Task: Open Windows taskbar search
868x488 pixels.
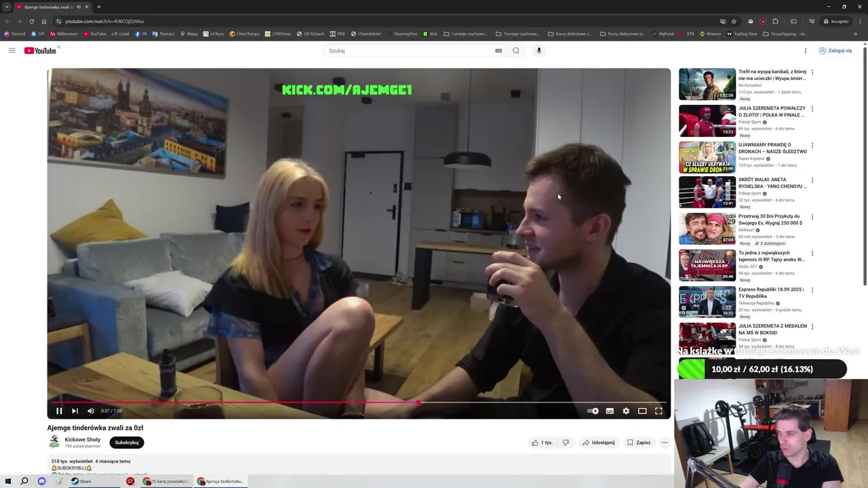Action: [x=24, y=481]
